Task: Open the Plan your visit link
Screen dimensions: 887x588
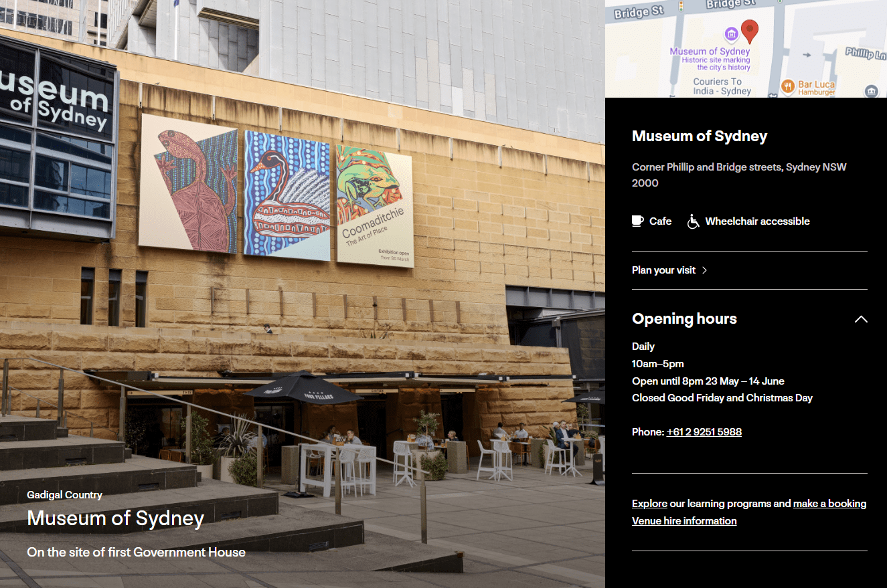Action: 664,270
